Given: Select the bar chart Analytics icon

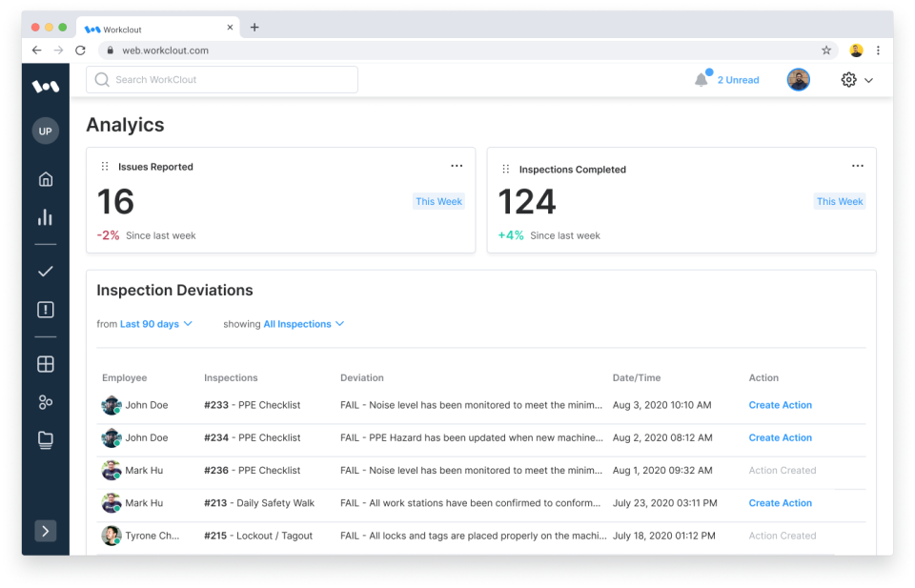Looking at the screenshot, I should [45, 216].
